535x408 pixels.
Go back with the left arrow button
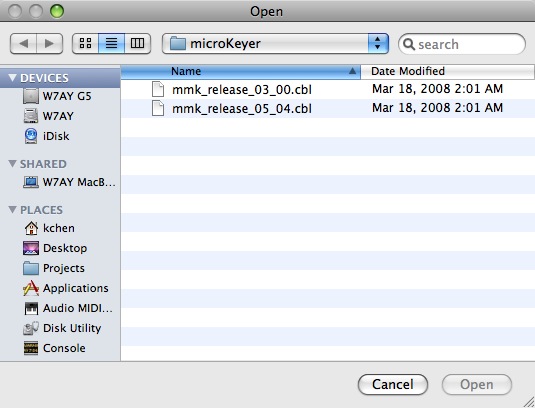[x=23, y=43]
